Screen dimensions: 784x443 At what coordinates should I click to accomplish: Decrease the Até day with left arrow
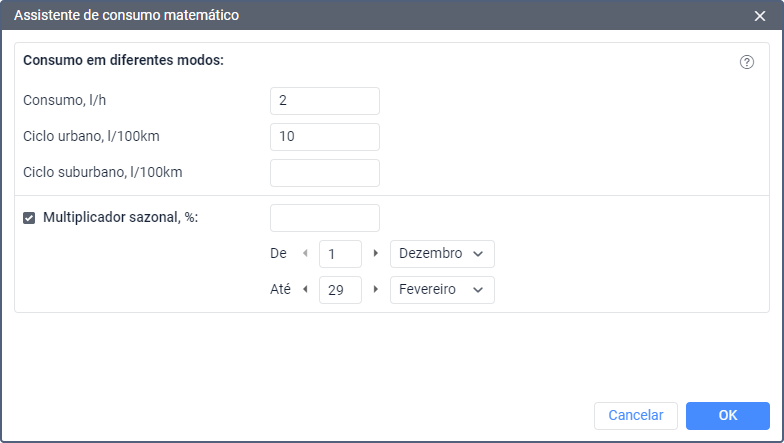305,290
